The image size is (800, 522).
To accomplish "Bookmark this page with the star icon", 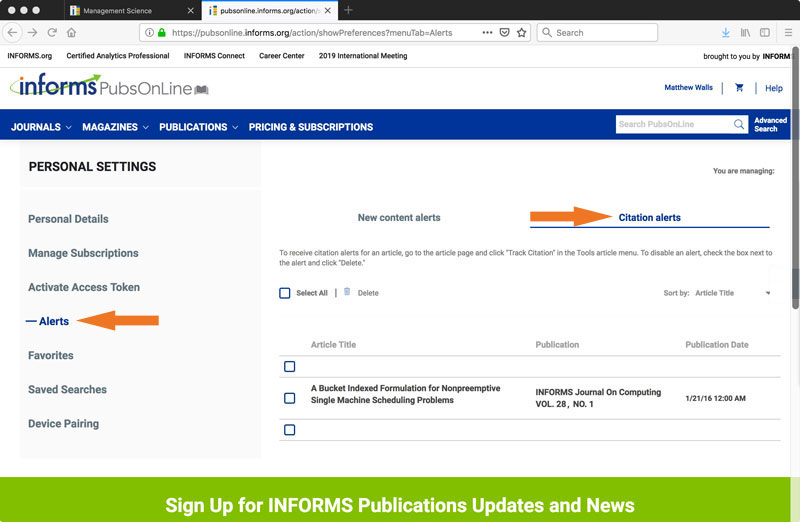I will [521, 33].
